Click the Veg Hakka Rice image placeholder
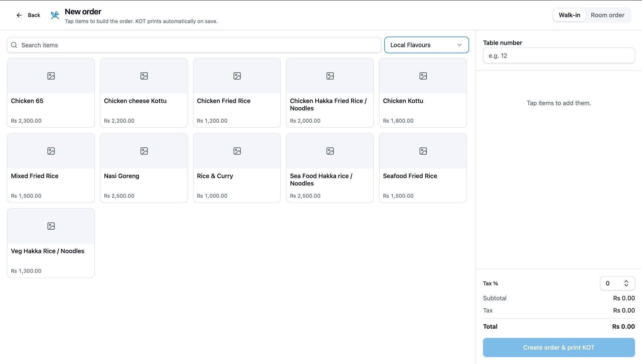The image size is (642, 364). (x=51, y=226)
